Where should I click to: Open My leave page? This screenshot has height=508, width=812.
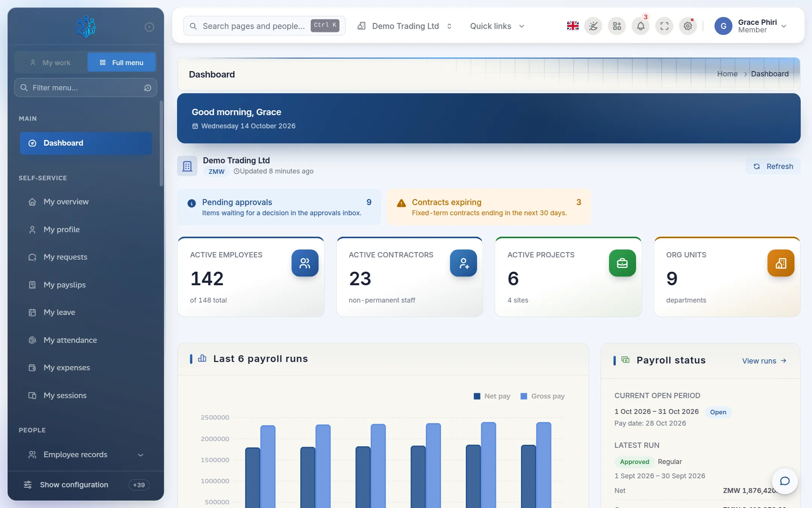point(86,312)
